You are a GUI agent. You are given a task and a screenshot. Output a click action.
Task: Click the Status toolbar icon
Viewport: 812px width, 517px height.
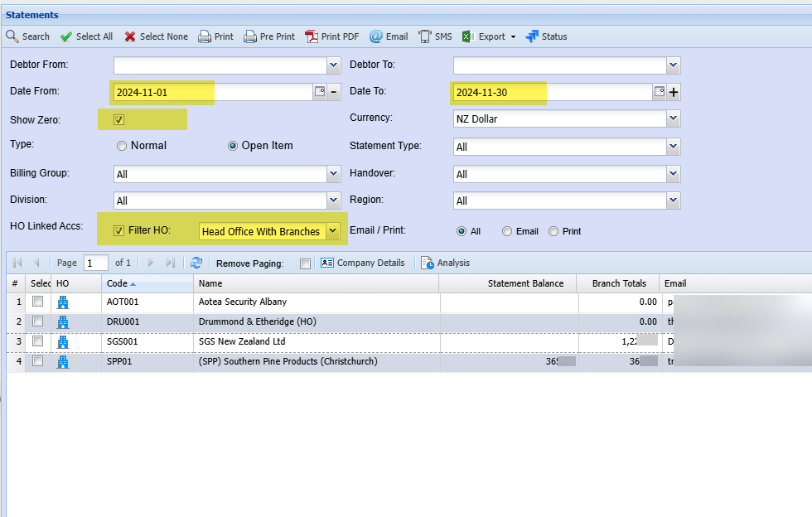[532, 36]
